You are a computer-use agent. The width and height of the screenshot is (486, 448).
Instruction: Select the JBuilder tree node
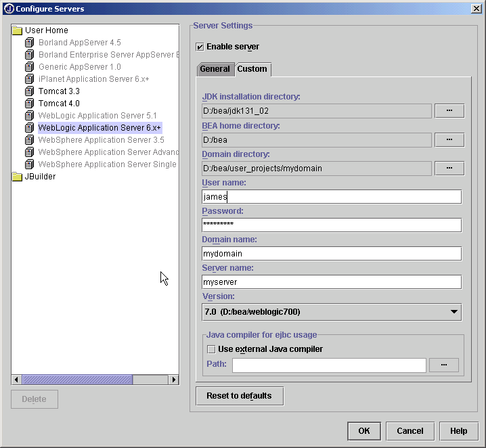click(x=40, y=177)
